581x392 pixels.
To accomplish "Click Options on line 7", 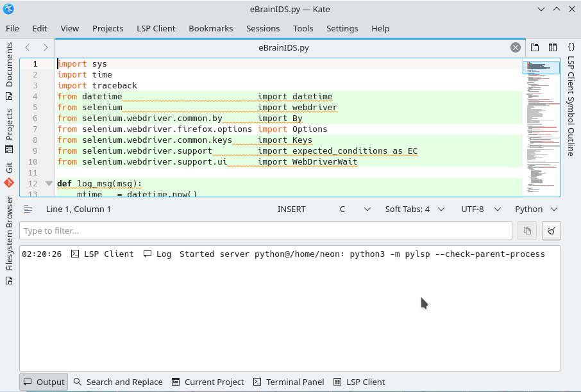I will pos(310,129).
